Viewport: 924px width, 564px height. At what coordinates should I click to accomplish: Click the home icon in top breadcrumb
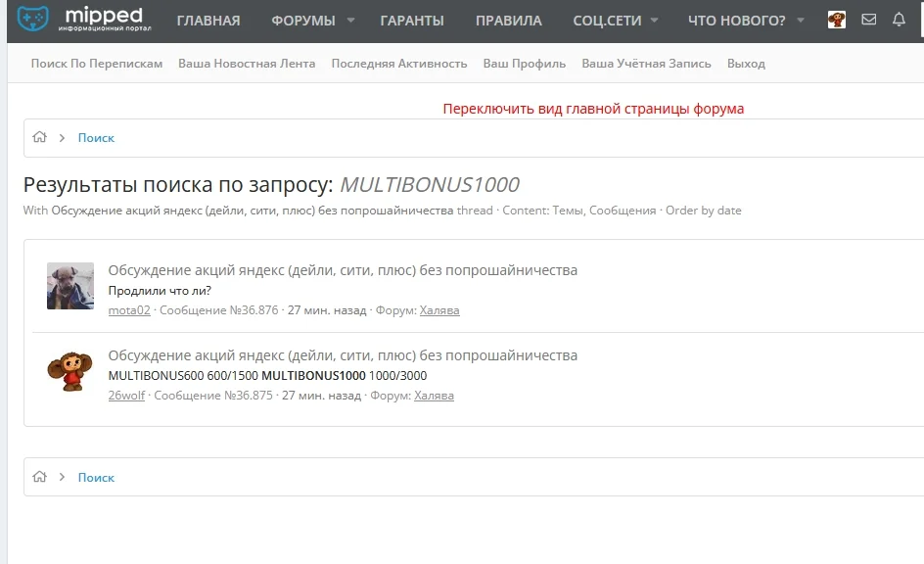[x=39, y=137]
